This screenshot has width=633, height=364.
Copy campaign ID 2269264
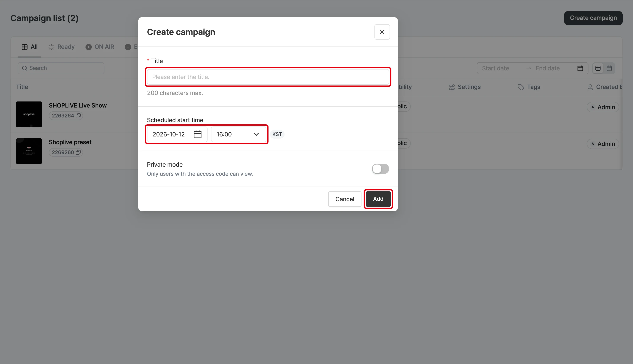click(x=78, y=116)
